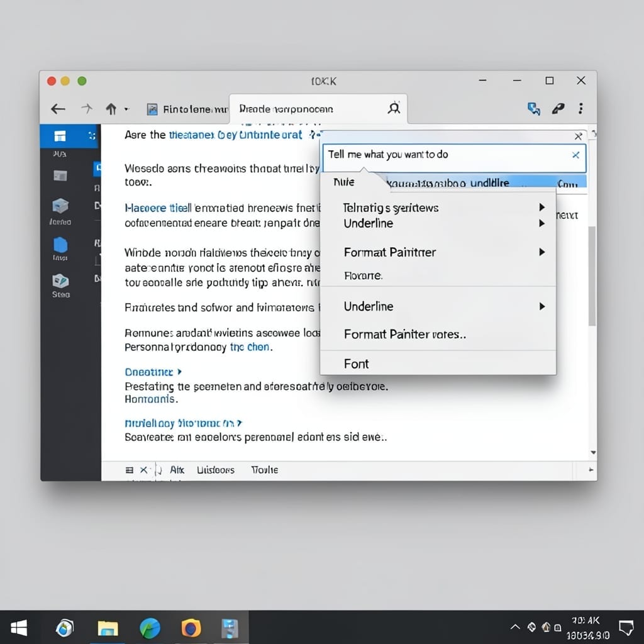This screenshot has height=644, width=644.
Task: Open the small dropdown beside the up arrow
Action: 126,109
